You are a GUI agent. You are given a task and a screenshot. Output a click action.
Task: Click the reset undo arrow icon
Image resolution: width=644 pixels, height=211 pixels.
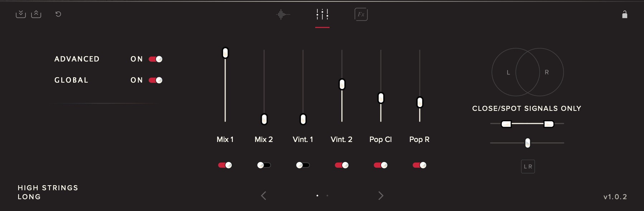click(58, 14)
